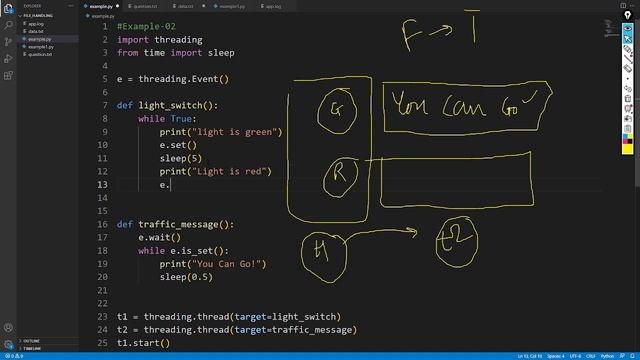Click the CRLF line ending status item
Screen dimensions: 640x360
click(591, 356)
